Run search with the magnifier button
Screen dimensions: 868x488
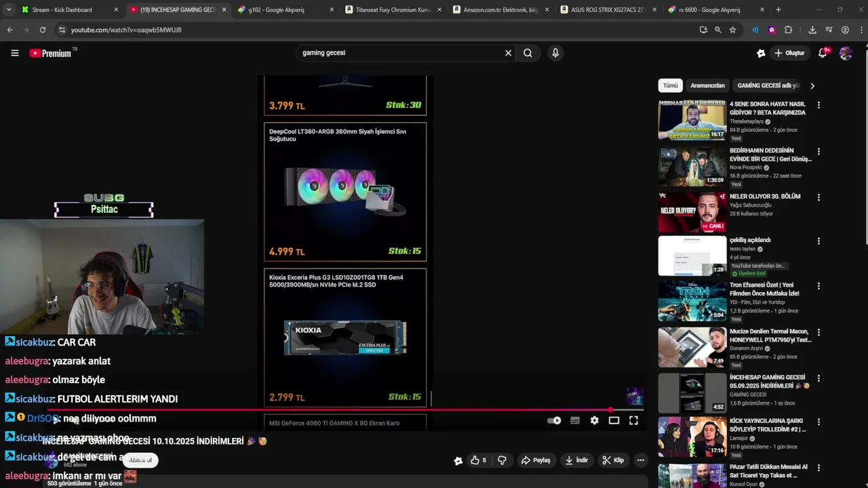[x=528, y=53]
